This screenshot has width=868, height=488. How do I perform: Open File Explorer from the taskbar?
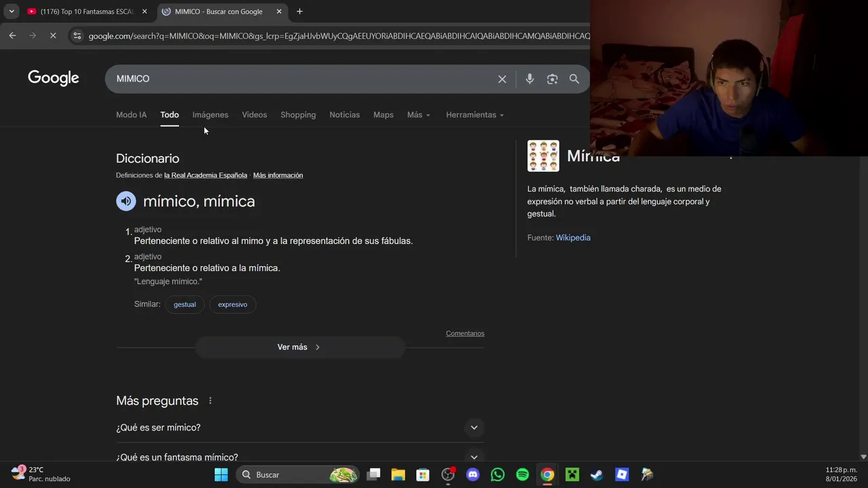click(398, 474)
